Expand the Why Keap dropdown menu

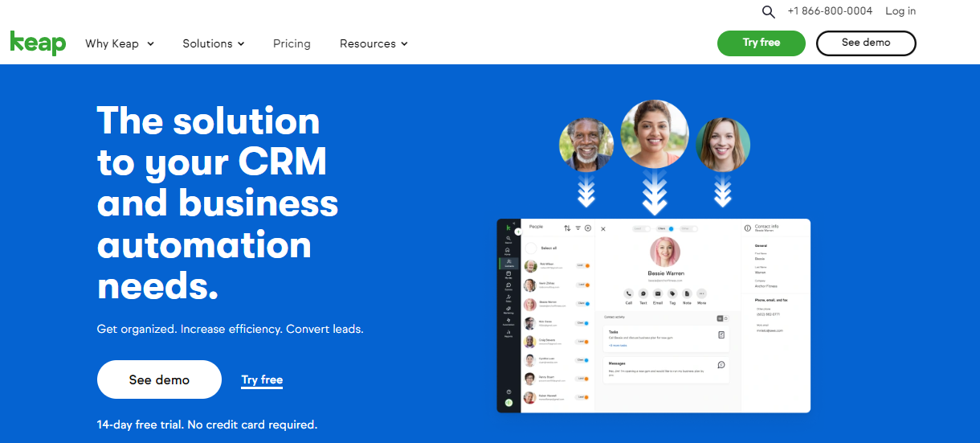pos(120,43)
